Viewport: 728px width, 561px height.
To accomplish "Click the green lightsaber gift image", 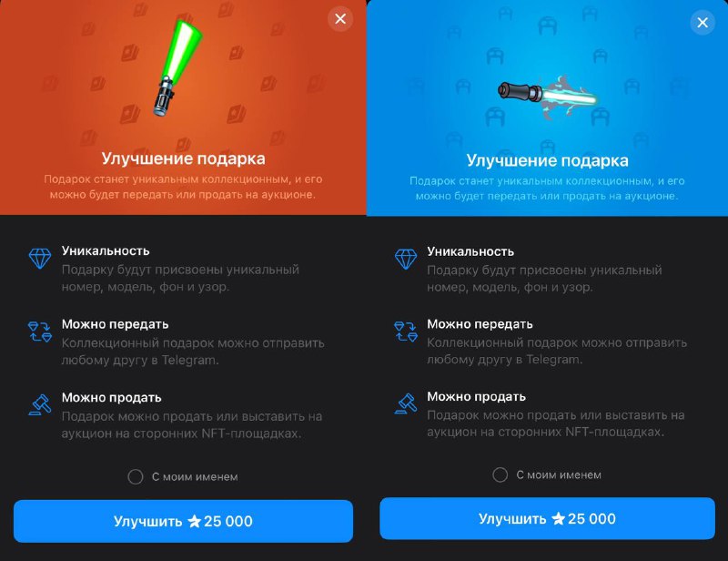I will click(177, 66).
